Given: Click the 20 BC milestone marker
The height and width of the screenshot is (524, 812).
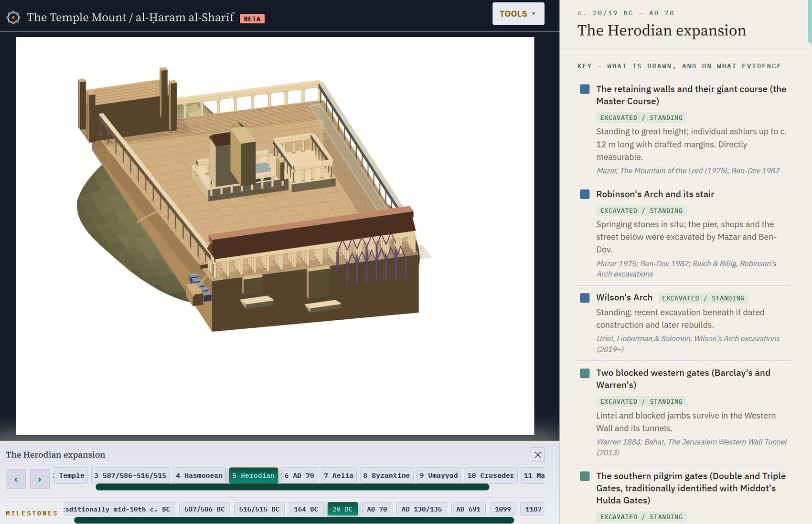Looking at the screenshot, I should [x=342, y=509].
